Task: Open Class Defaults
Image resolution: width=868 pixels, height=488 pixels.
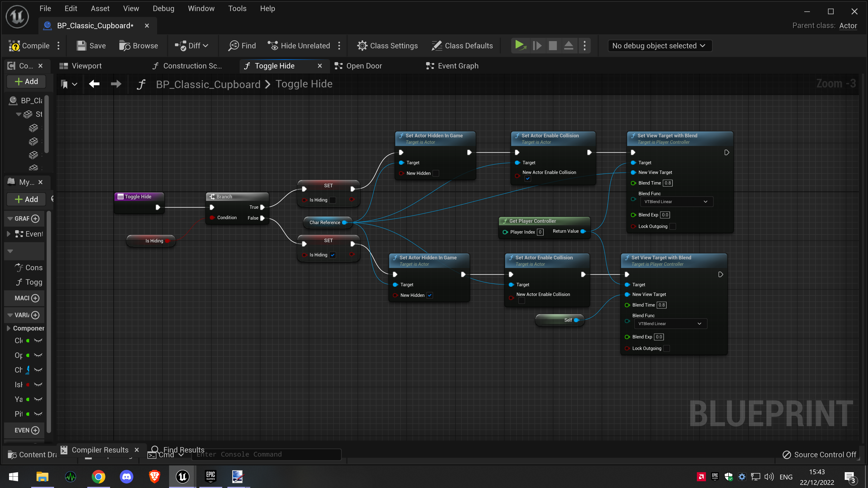Action: click(x=462, y=45)
